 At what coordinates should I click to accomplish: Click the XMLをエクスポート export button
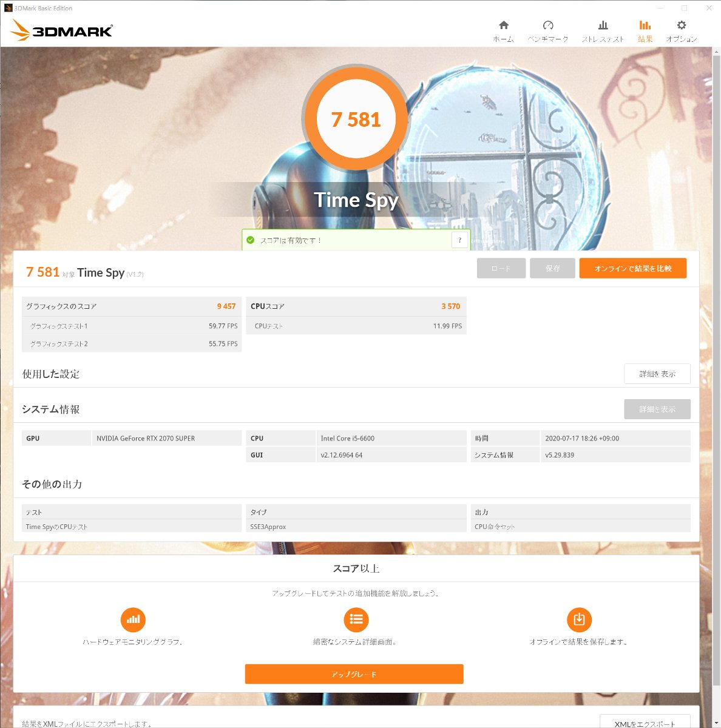click(x=645, y=722)
